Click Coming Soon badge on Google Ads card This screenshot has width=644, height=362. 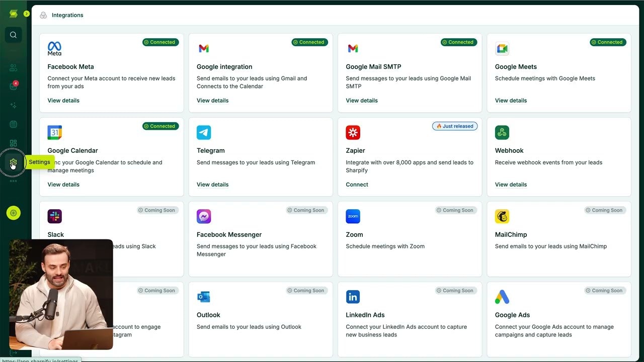605,291
